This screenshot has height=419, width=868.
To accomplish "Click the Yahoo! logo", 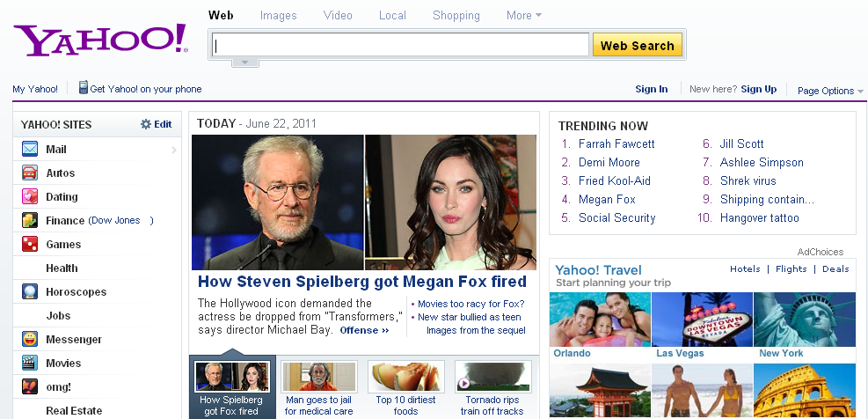I will tap(101, 40).
